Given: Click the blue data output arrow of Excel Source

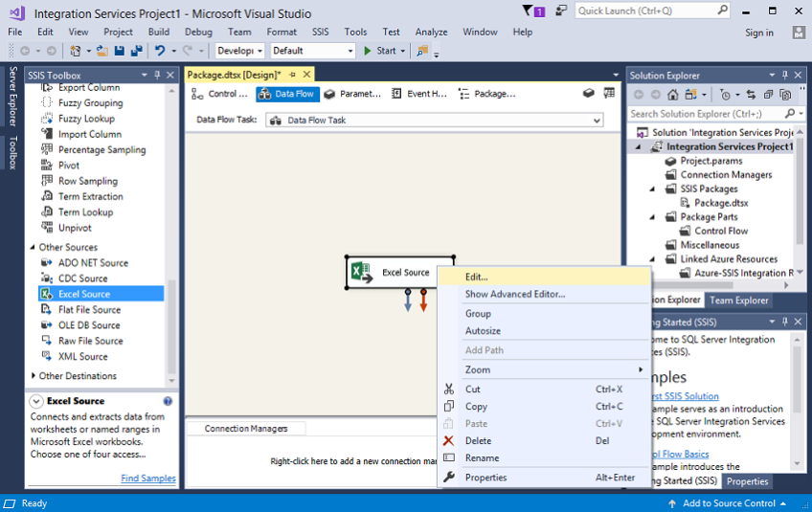Looking at the screenshot, I should coord(408,301).
